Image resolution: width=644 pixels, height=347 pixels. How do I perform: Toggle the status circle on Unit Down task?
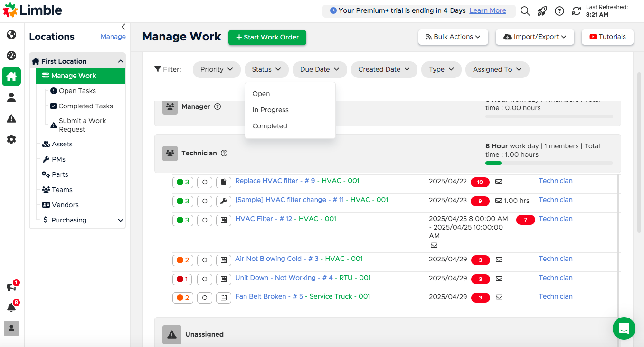[x=205, y=279]
